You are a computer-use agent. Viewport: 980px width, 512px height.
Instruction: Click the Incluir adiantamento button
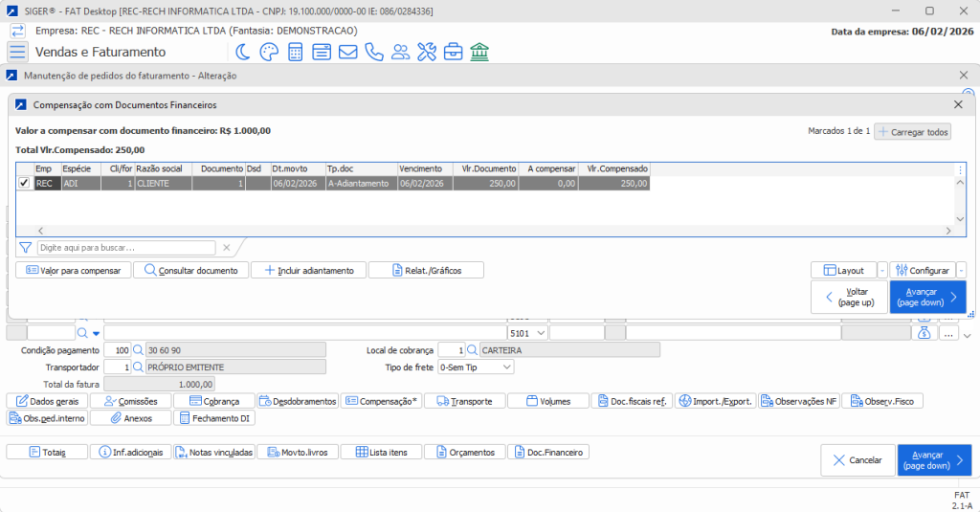pos(308,271)
